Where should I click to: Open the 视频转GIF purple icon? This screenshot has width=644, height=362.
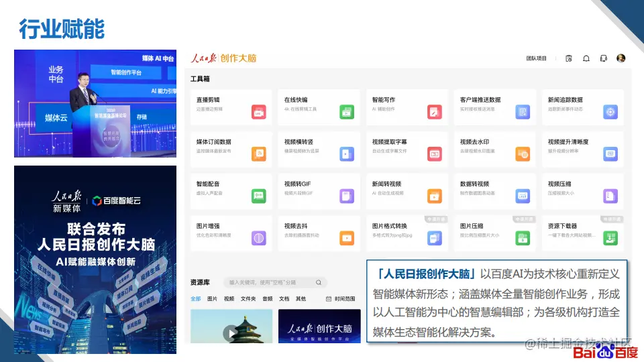point(347,196)
